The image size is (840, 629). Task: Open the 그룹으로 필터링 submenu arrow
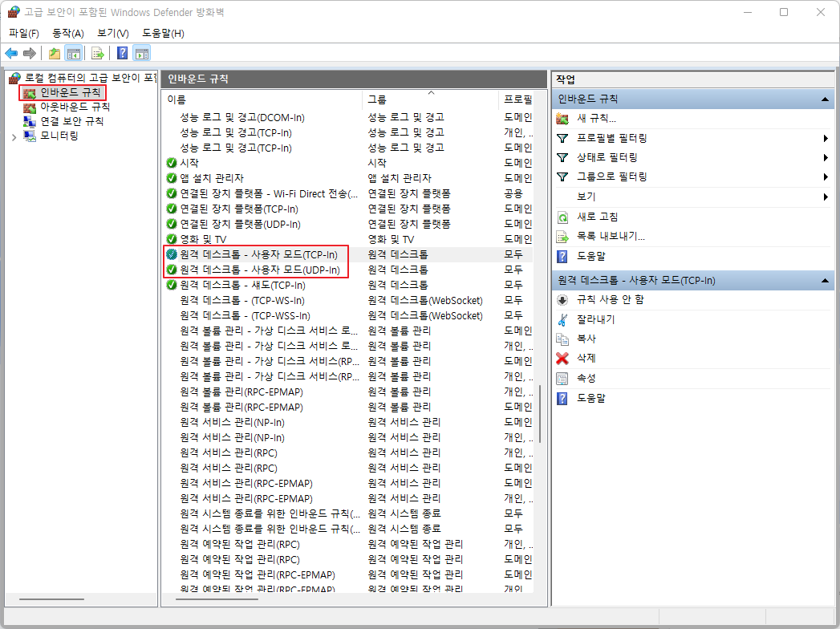click(x=826, y=177)
